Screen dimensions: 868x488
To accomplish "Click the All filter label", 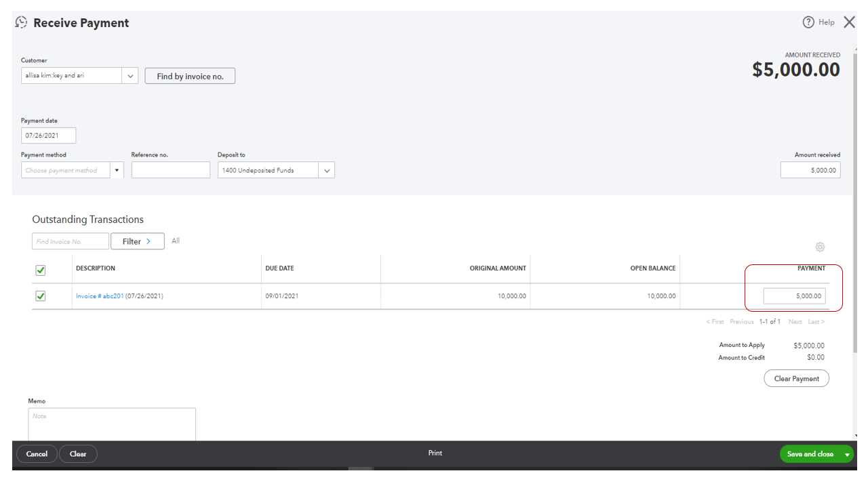I will pyautogui.click(x=176, y=241).
